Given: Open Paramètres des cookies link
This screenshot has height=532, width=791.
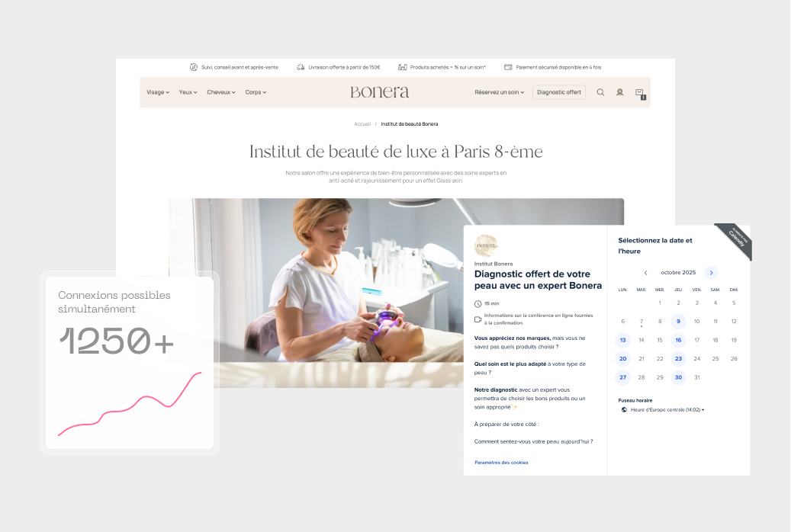Looking at the screenshot, I should 501,463.
